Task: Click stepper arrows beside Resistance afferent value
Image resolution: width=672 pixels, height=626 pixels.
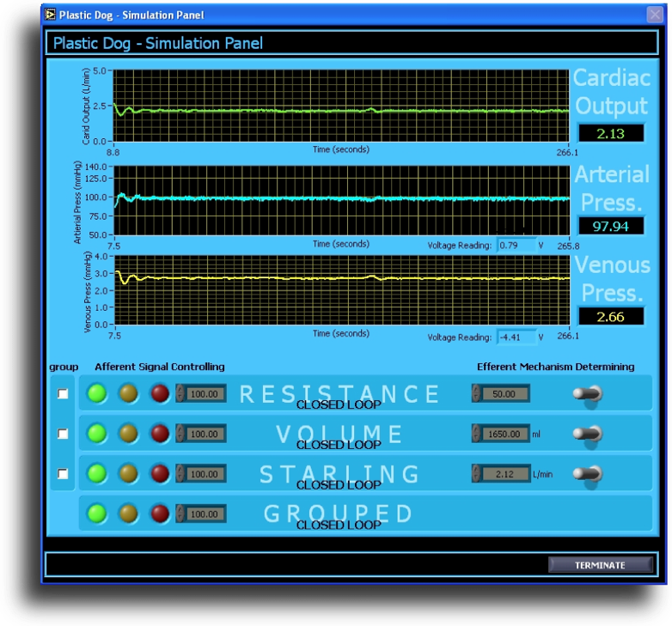Action: tap(180, 394)
